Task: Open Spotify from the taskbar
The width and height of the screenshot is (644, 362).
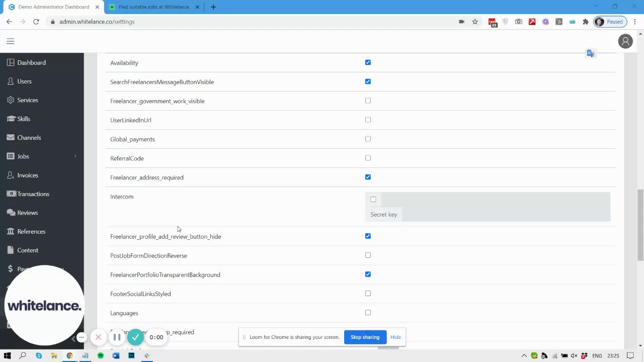Action: click(101, 355)
